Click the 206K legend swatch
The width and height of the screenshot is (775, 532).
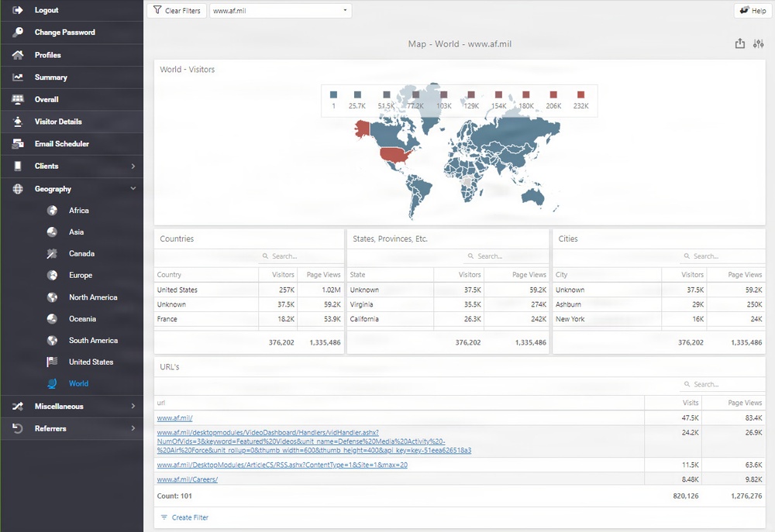click(553, 94)
